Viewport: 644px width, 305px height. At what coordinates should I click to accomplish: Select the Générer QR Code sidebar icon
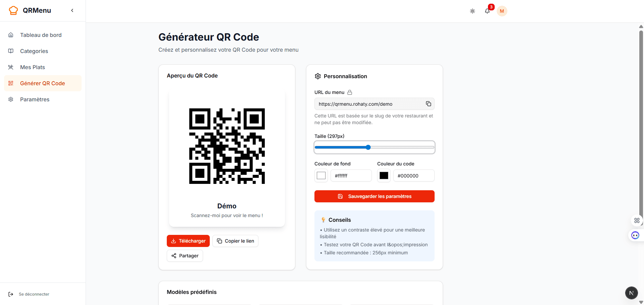coord(11,83)
